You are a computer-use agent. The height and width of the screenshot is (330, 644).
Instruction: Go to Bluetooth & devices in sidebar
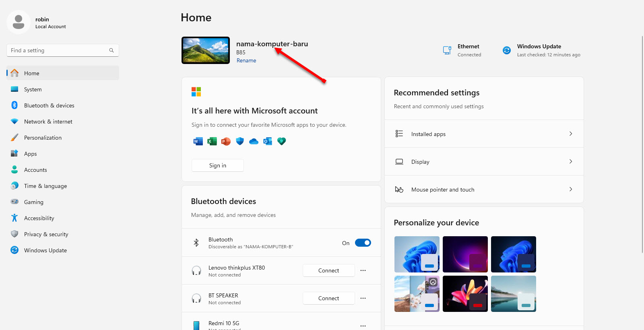coord(49,105)
